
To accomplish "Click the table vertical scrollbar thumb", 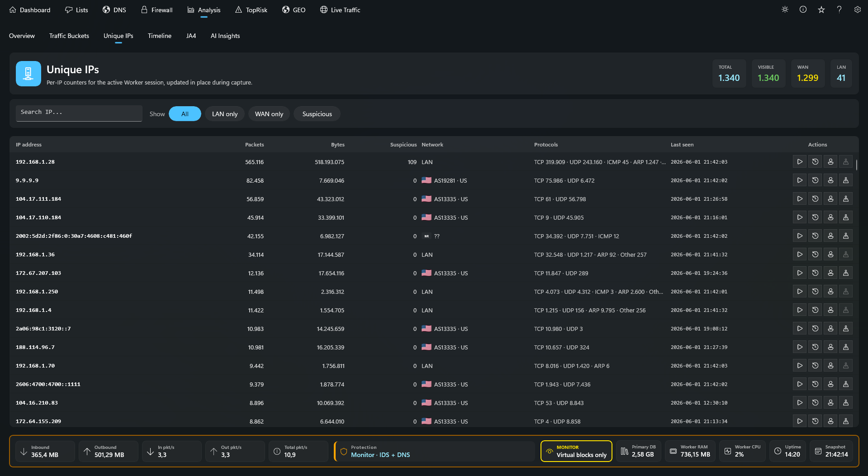I will pyautogui.click(x=856, y=165).
